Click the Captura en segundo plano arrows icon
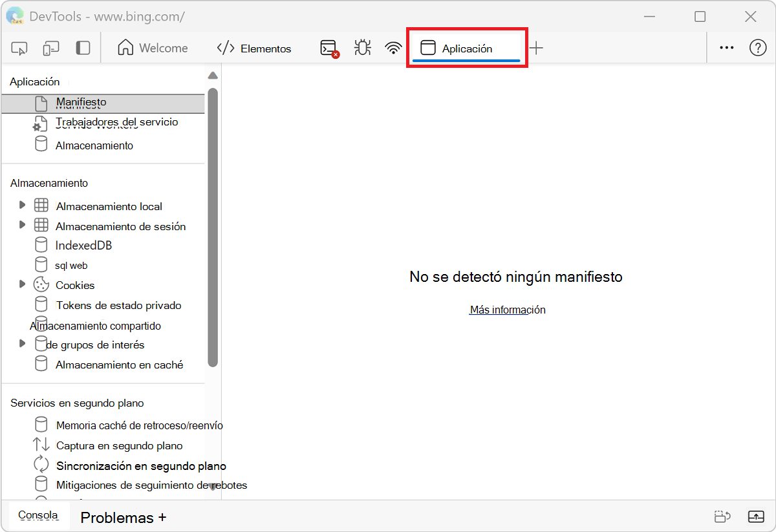Viewport: 776px width, 532px height. pyautogui.click(x=41, y=445)
